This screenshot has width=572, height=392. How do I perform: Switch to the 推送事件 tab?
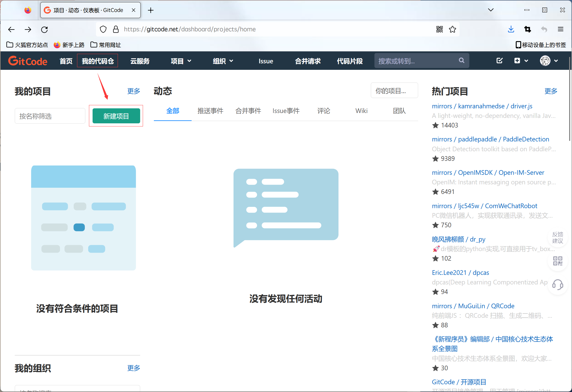point(210,111)
